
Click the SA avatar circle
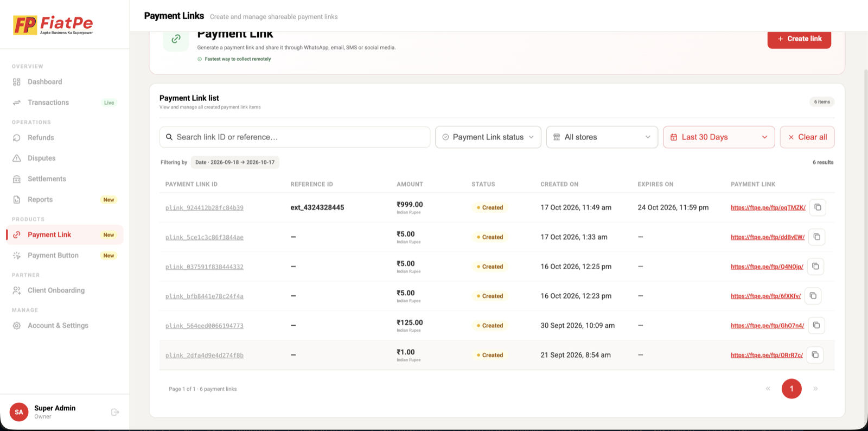pos(19,412)
